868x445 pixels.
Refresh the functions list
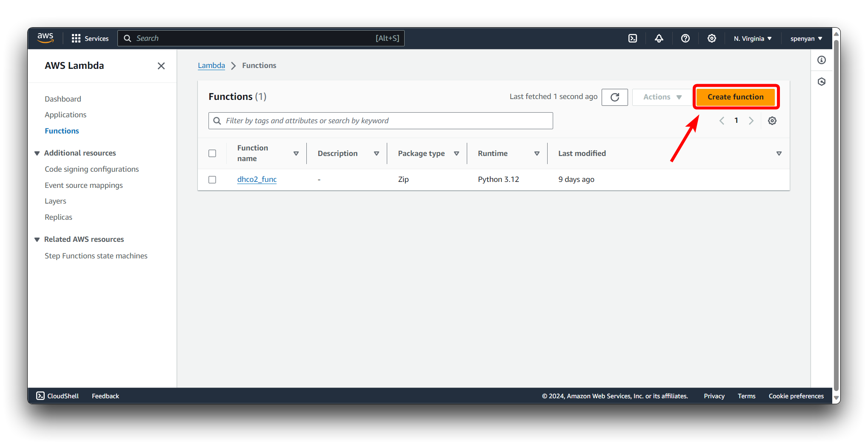(x=614, y=97)
